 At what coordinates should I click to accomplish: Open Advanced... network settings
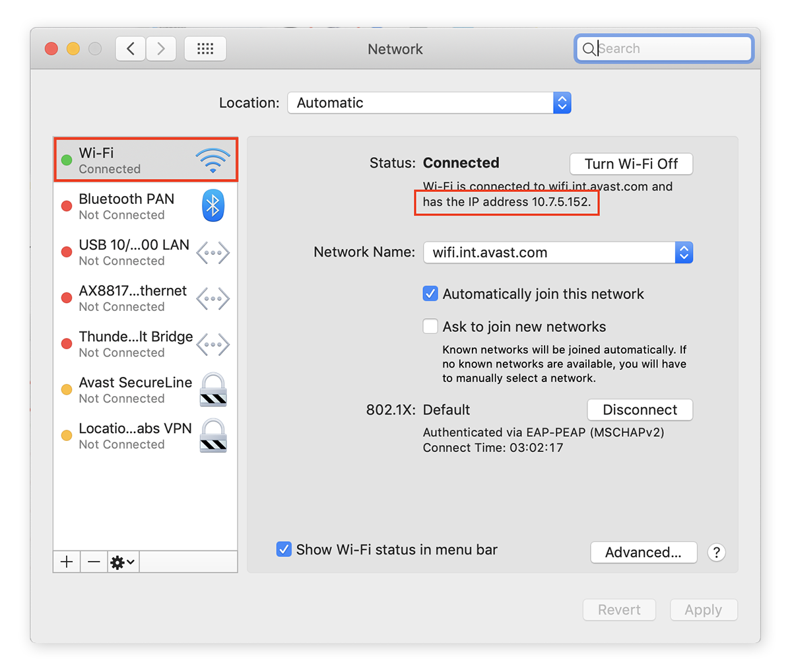tap(643, 553)
